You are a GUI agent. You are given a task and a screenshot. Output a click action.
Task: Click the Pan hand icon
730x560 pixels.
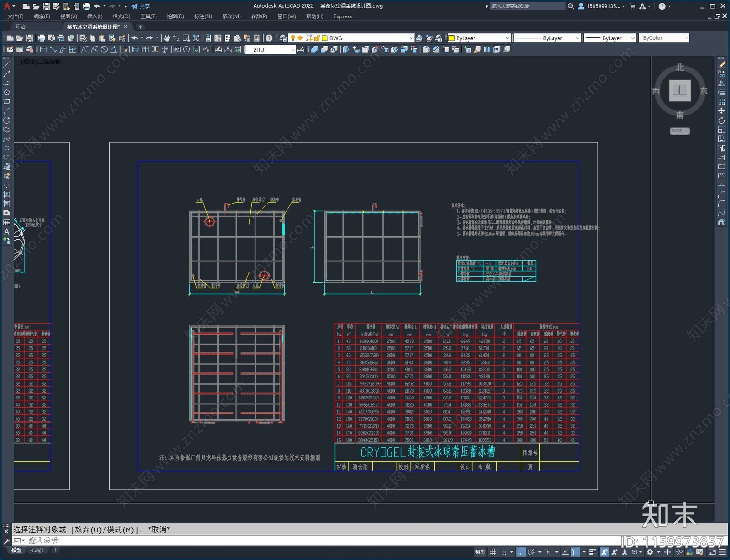(167, 38)
